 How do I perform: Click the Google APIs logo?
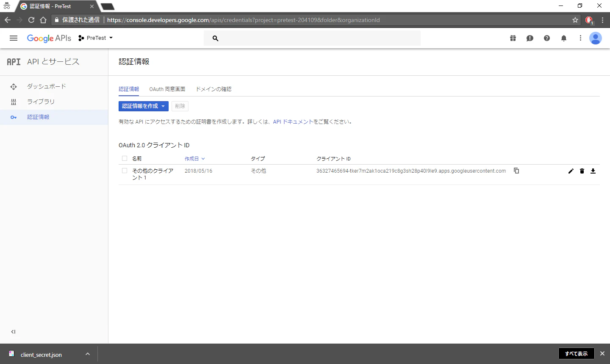[x=49, y=38]
